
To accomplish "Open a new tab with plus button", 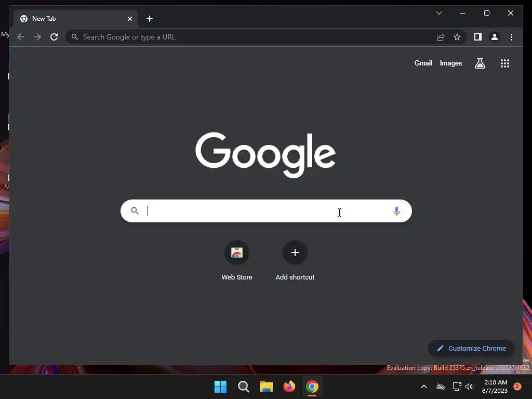I will coord(149,19).
